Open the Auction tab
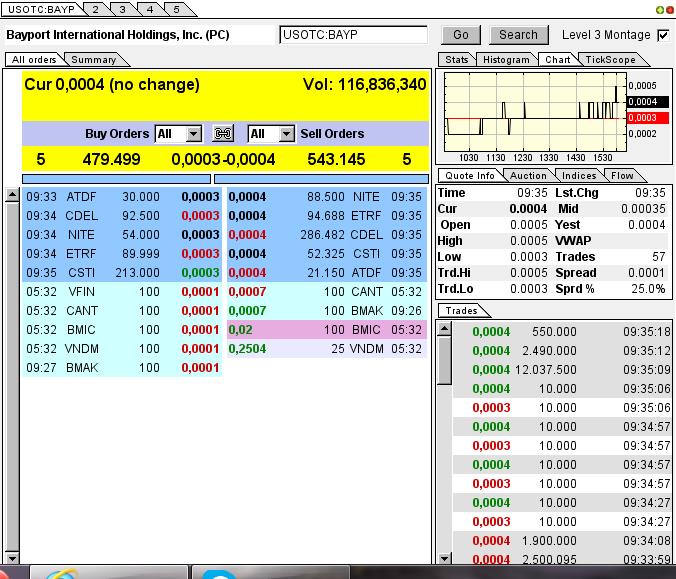The height and width of the screenshot is (579, 676). coord(528,175)
